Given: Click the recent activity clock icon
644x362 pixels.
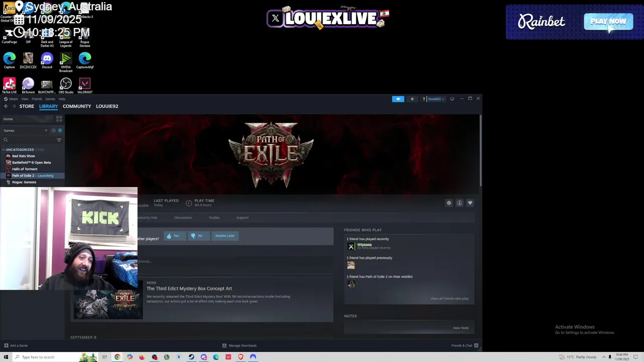Looking at the screenshot, I should (x=53, y=130).
